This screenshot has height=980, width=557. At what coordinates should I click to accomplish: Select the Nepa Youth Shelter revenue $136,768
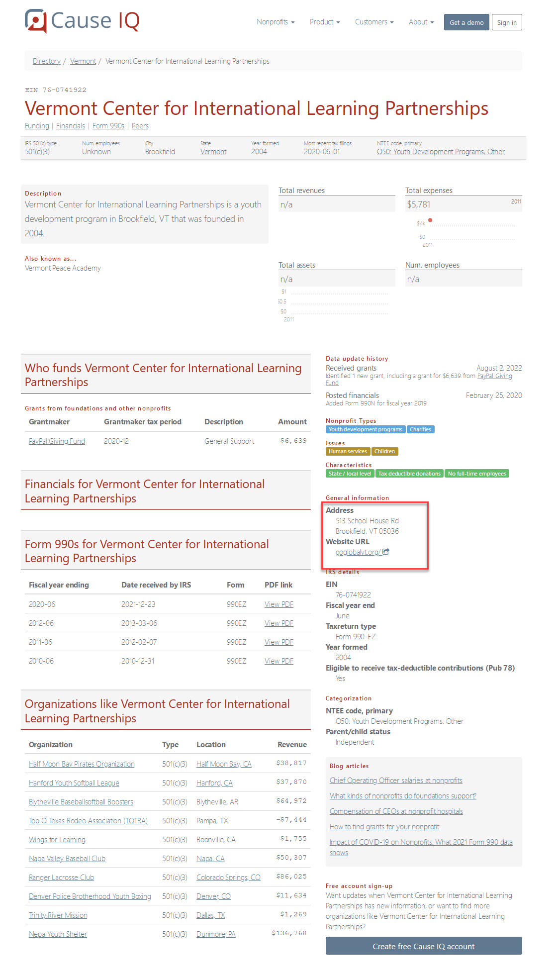289,933
